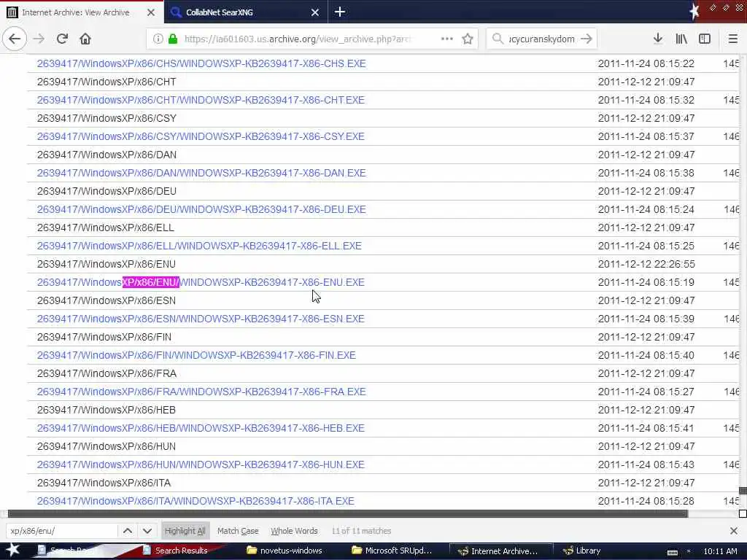747x560 pixels.
Task: Click the '11 of 11 matches' find status
Action: click(361, 531)
